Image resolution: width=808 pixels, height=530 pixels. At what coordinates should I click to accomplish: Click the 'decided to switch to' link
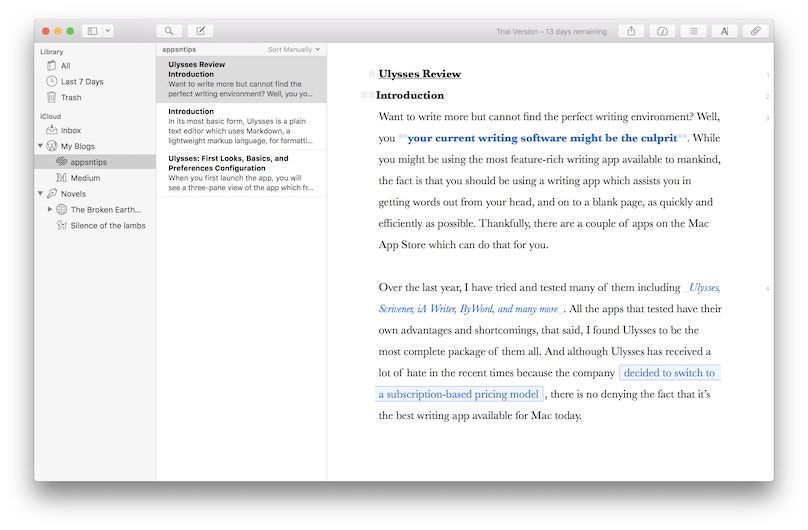coord(669,373)
